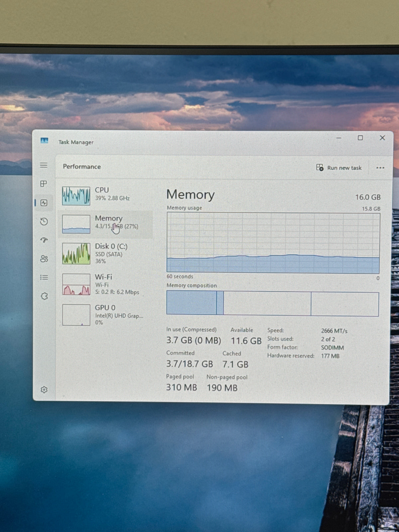Go to the Processes page icon

pos(44,184)
